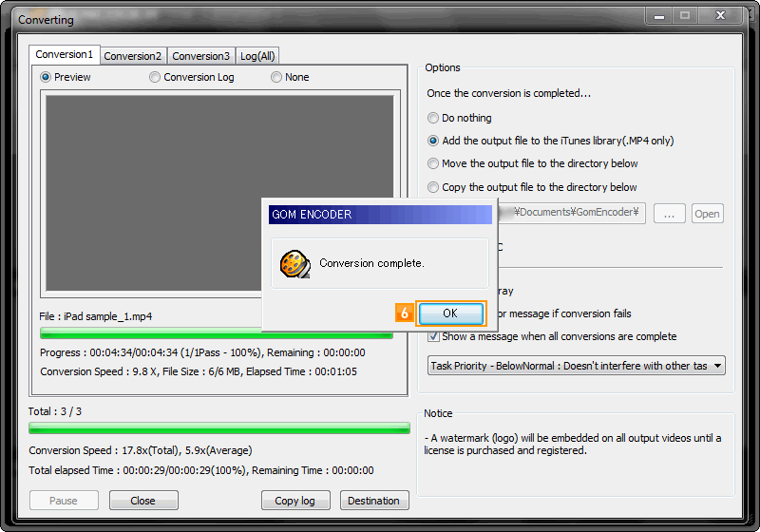Screen dimensions: 760x532
Task: Click the Conversion Speed : 9.8 X line
Action: [199, 371]
